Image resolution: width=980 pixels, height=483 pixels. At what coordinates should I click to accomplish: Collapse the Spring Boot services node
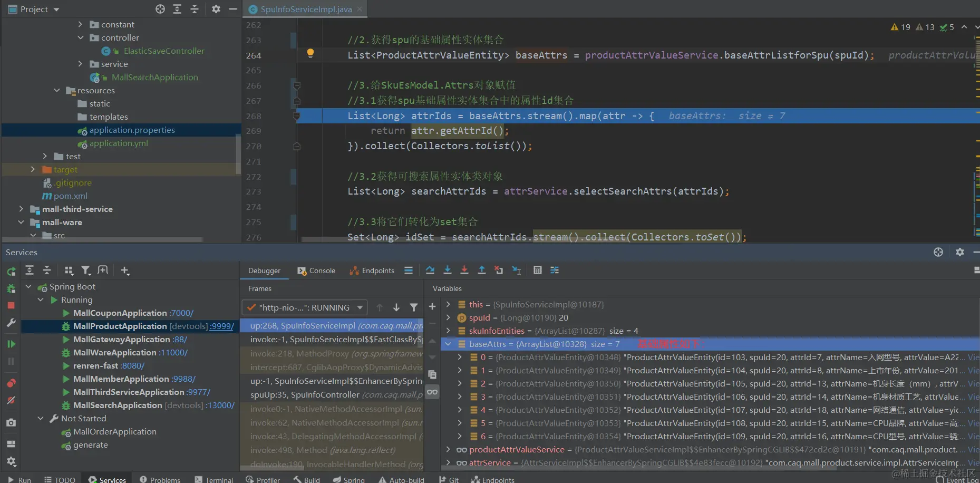(28, 286)
